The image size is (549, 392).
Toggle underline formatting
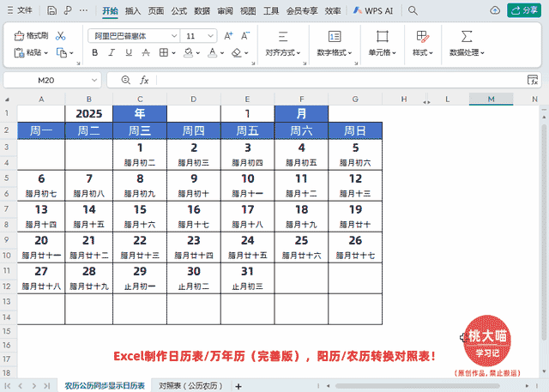[x=129, y=52]
